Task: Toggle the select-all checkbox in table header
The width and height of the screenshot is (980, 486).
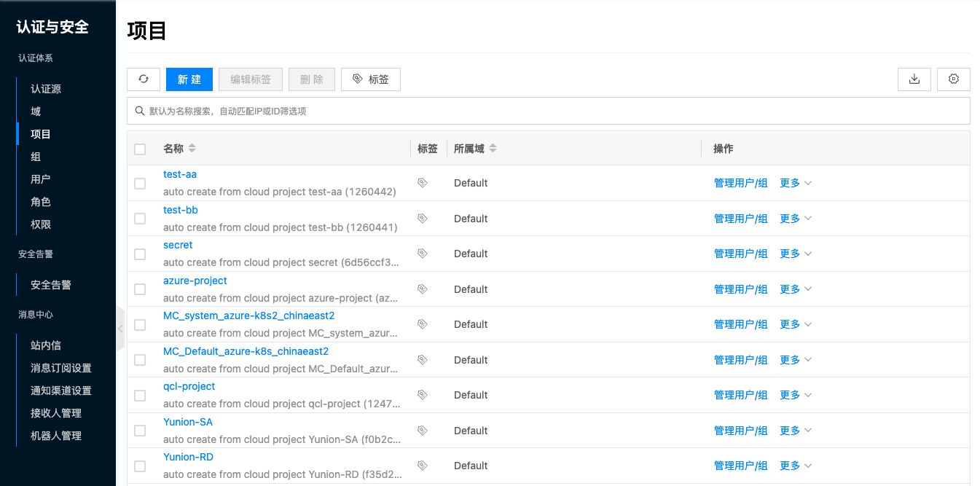Action: pos(140,149)
